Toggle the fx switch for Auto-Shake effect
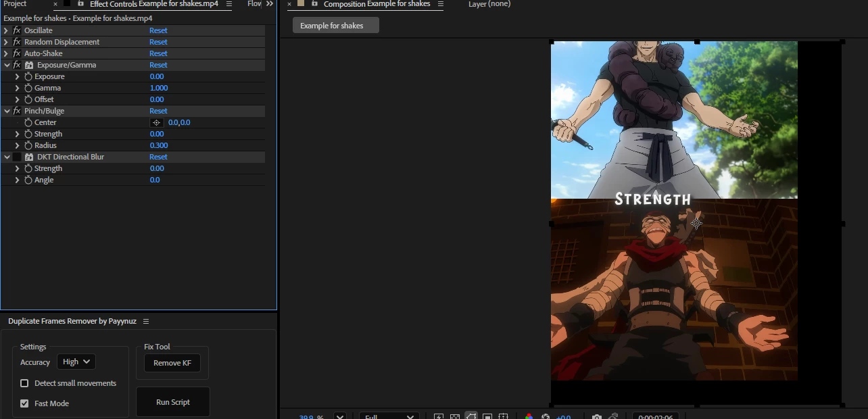Image resolution: width=868 pixels, height=419 pixels. pyautogui.click(x=17, y=53)
